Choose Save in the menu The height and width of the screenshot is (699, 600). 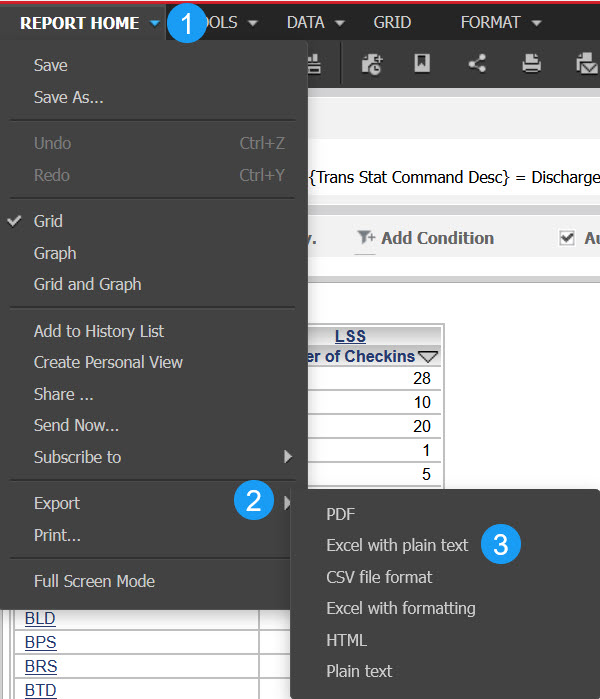(51, 66)
